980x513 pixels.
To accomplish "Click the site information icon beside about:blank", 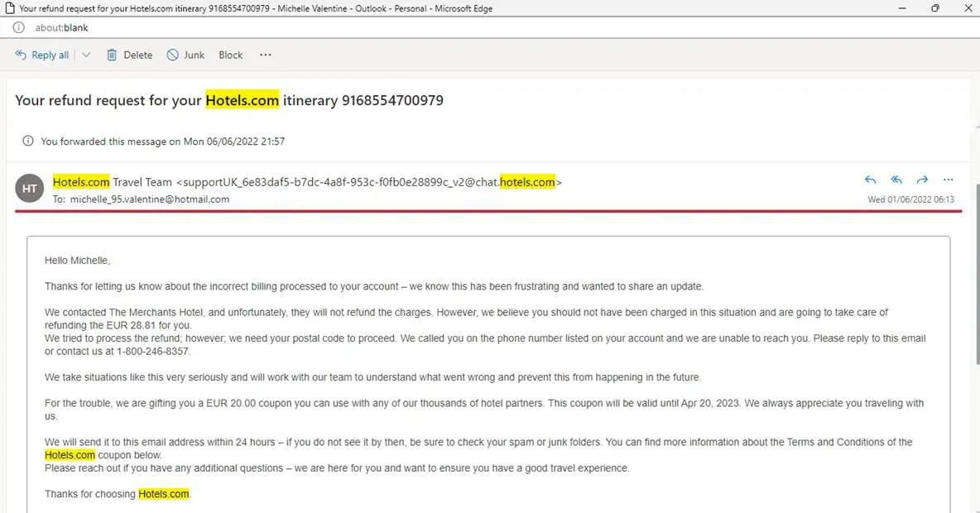I will [19, 27].
